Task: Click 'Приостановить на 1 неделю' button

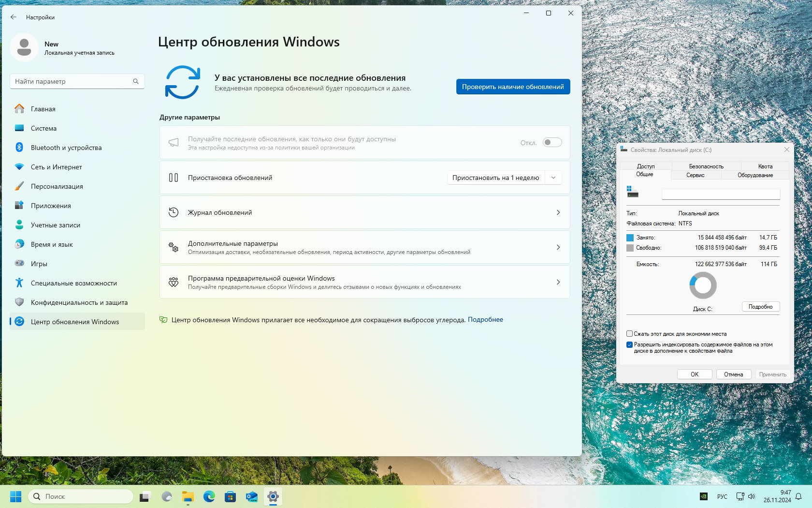Action: (496, 178)
